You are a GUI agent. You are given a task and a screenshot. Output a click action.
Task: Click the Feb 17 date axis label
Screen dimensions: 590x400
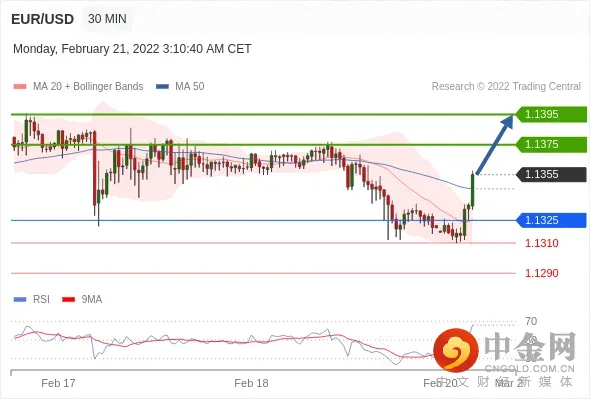click(x=58, y=383)
